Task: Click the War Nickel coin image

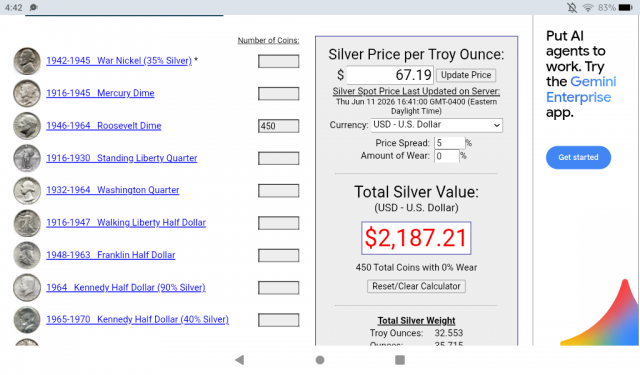Action: click(27, 61)
